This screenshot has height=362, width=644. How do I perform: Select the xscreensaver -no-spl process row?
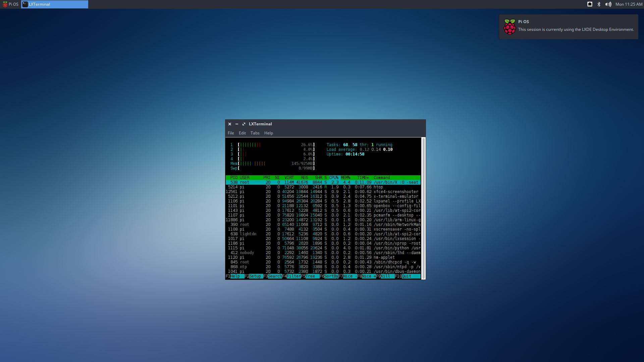tap(323, 229)
